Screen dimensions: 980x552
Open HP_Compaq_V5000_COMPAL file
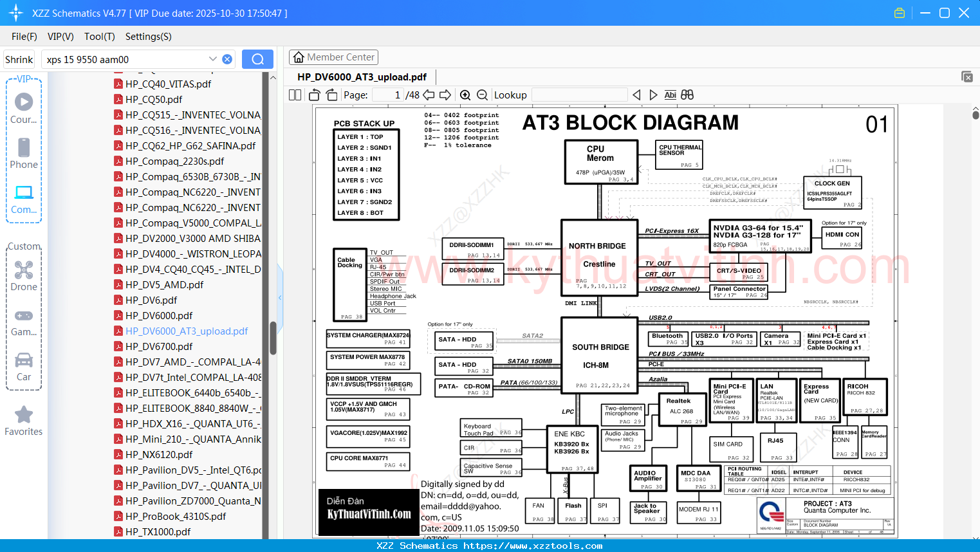(x=187, y=223)
